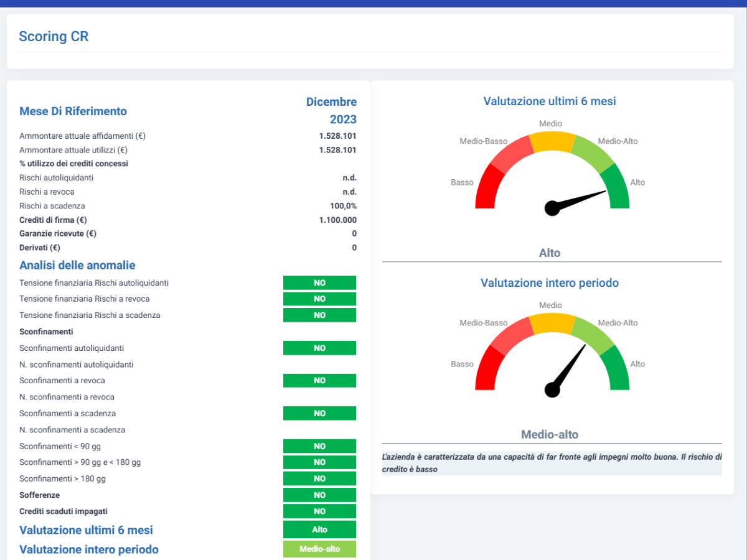Click the Medio-Basso segment of intero periodo gauge
Viewport: 747px width, 560px height.
512,334
